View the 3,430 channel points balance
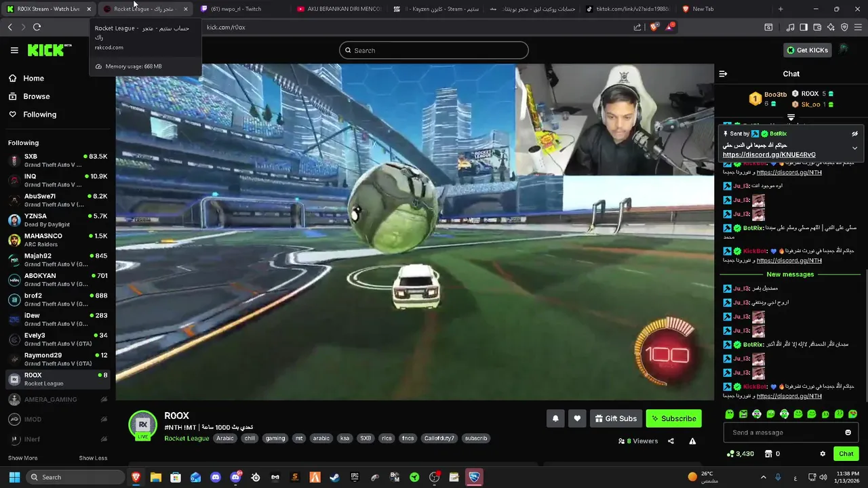The image size is (868, 488). tap(740, 454)
